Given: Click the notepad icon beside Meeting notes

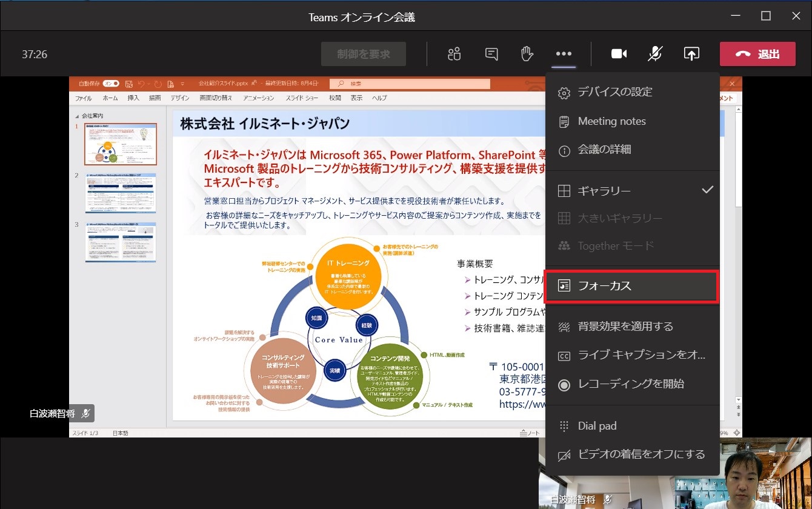Looking at the screenshot, I should point(564,122).
